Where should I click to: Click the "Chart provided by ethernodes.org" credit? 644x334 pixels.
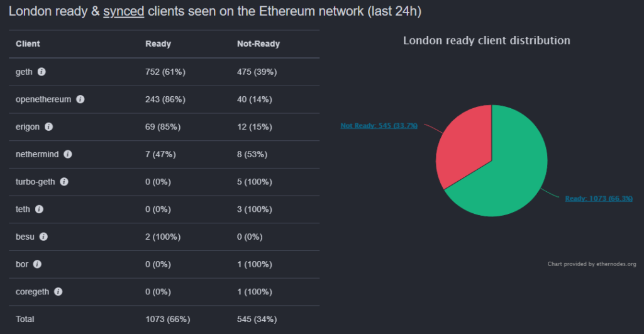coord(592,264)
